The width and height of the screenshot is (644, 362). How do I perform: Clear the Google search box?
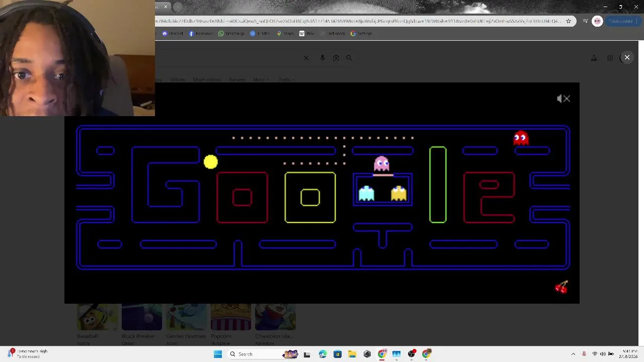[x=306, y=58]
